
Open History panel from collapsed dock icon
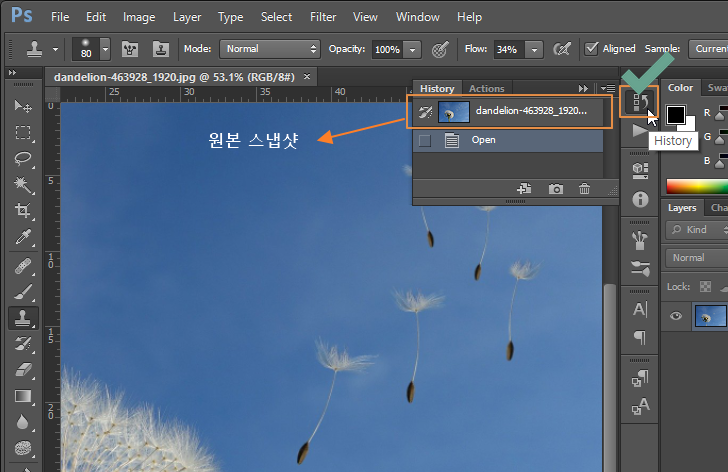click(x=639, y=102)
